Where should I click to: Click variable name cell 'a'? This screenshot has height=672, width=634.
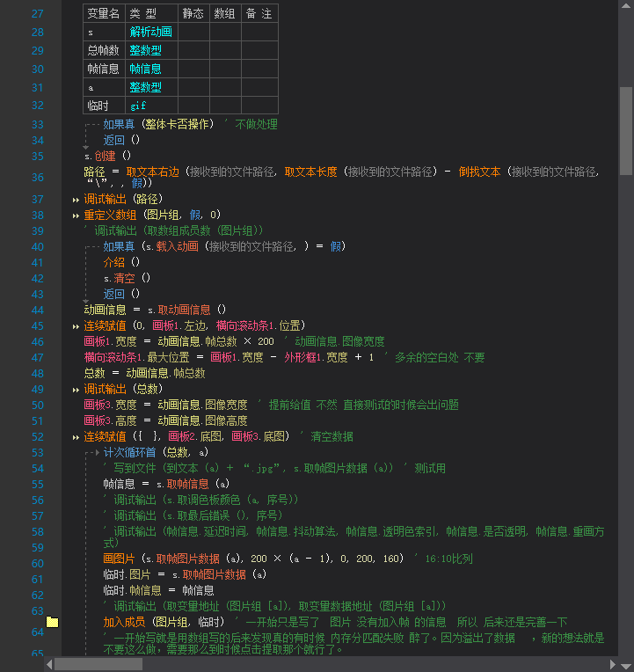(104, 87)
